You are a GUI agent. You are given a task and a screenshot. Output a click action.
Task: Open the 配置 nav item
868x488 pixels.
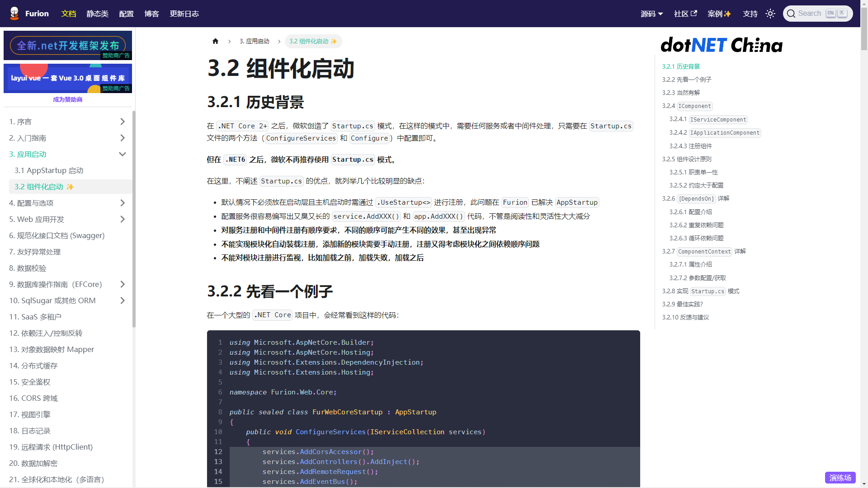click(x=126, y=14)
